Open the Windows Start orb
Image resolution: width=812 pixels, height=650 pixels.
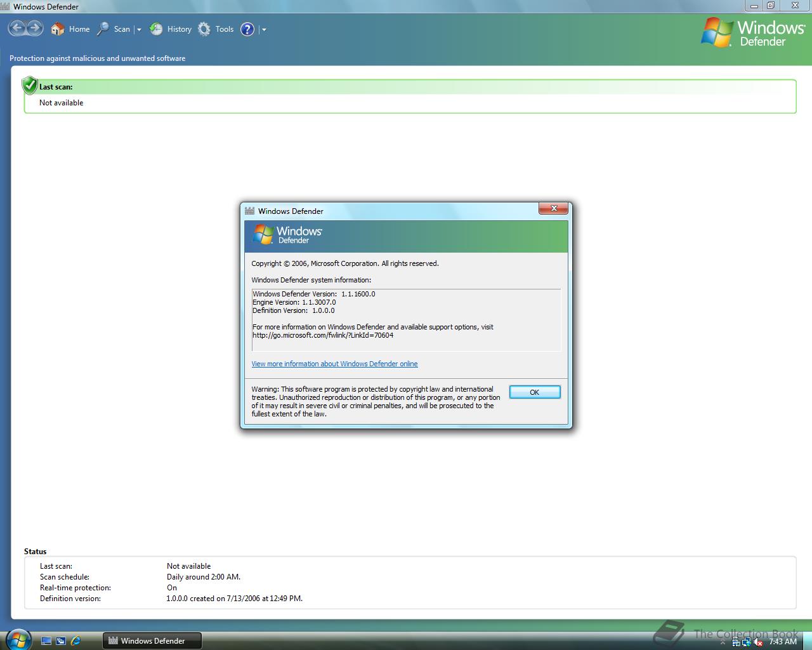(x=17, y=640)
